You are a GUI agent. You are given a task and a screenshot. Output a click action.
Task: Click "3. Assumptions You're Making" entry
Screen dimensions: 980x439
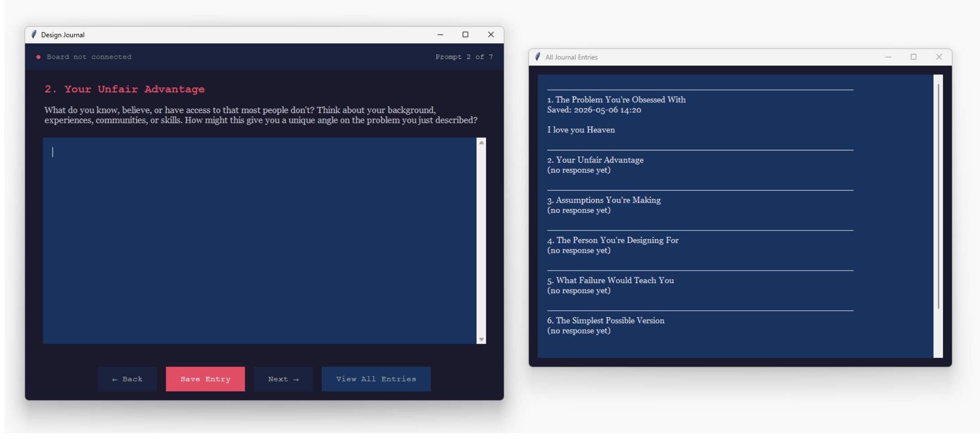[x=604, y=200]
